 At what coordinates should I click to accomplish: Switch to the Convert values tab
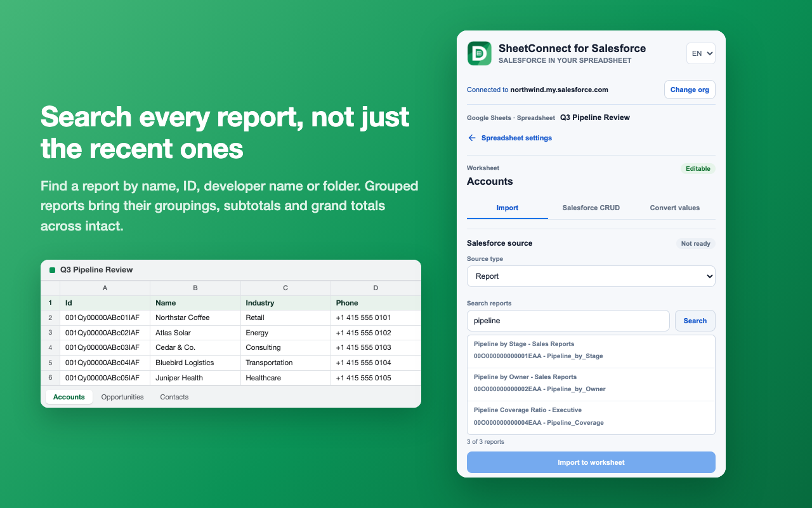(675, 208)
